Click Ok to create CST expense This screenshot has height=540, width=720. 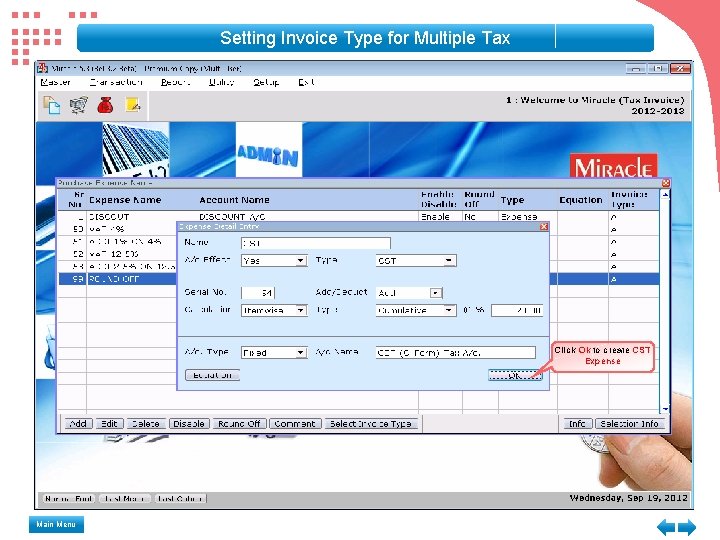point(515,375)
